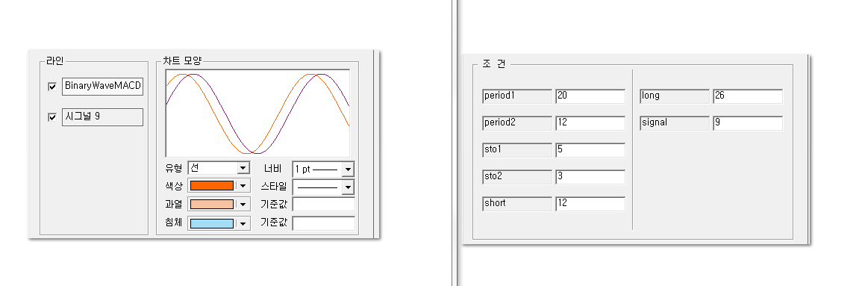Click the peach 과열 color swatch
Image resolution: width=868 pixels, height=286 pixels.
(212, 205)
